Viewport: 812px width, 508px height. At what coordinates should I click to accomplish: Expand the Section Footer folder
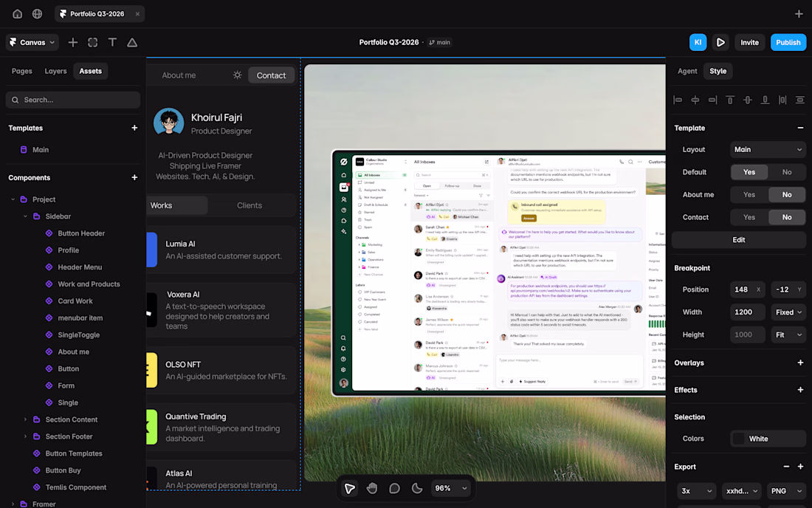point(25,436)
